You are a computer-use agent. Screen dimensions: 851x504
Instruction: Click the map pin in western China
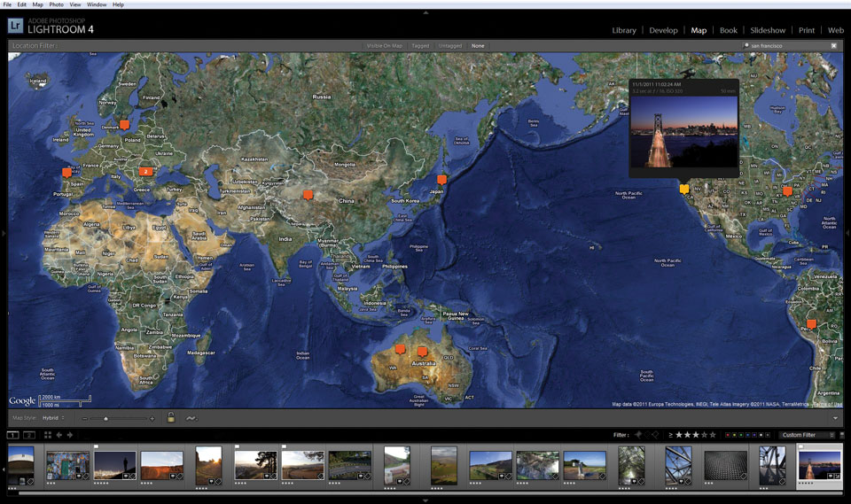(x=308, y=194)
